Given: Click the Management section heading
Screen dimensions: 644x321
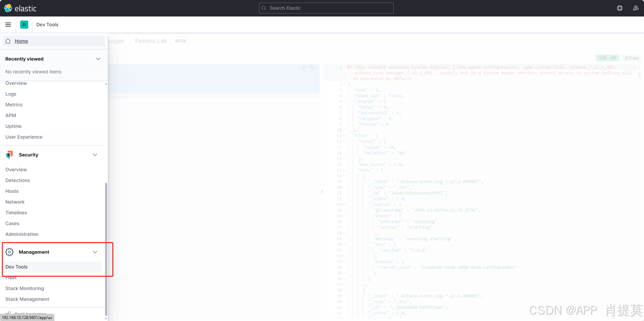Looking at the screenshot, I should [x=34, y=252].
